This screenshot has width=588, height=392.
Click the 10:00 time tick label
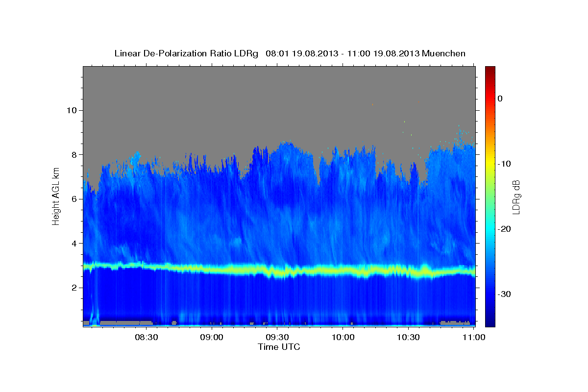[x=343, y=338]
